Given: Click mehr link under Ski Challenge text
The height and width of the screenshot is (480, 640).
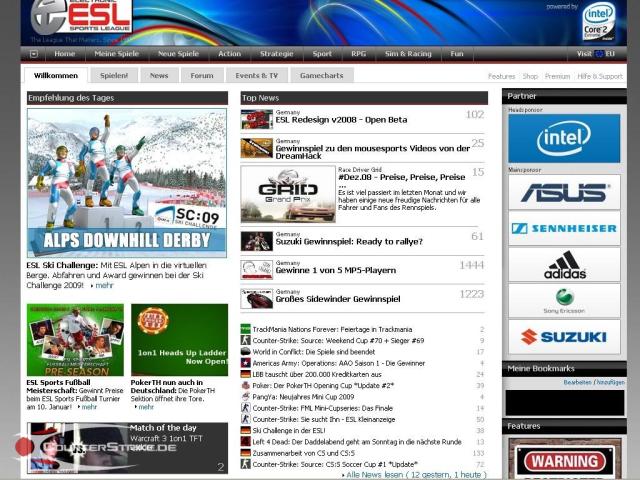Looking at the screenshot, I should (x=104, y=285).
